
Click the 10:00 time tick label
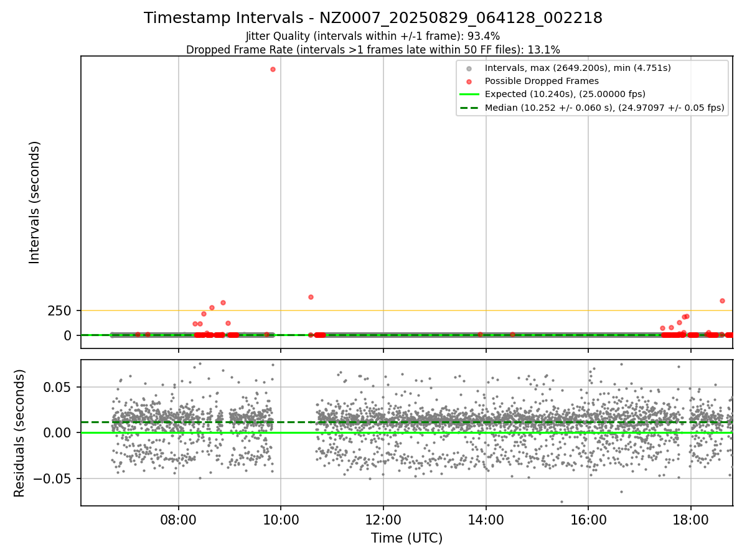click(x=281, y=520)
